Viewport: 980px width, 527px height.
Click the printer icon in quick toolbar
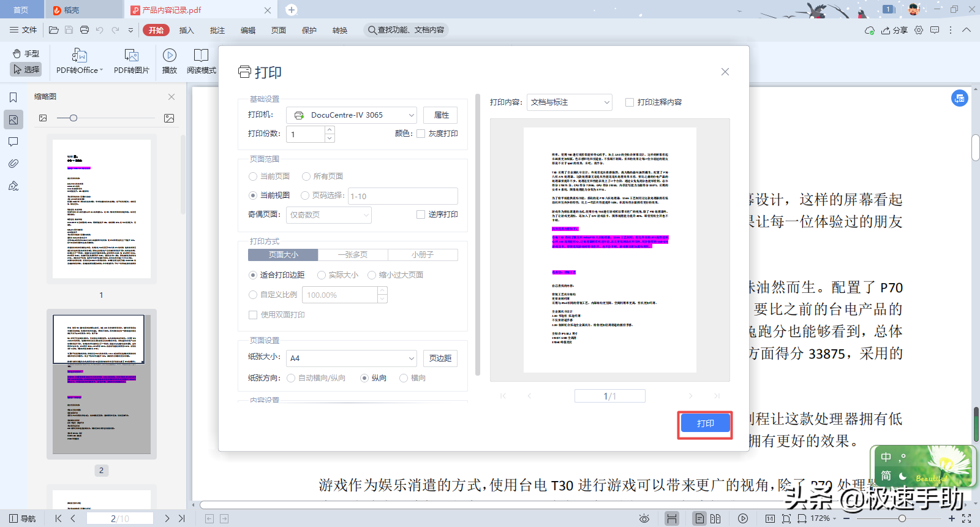[x=85, y=30]
